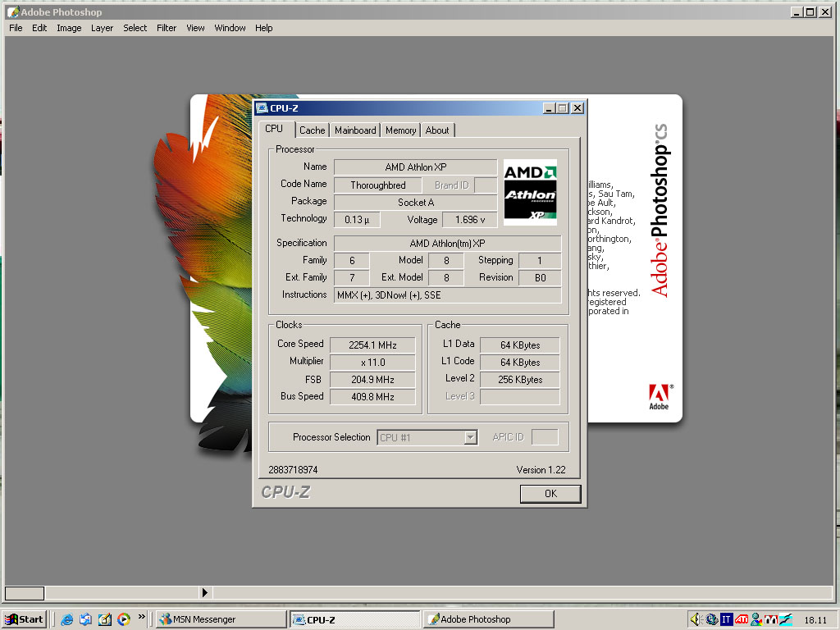This screenshot has width=840, height=630.
Task: Click the Revision B0 value
Action: pyautogui.click(x=540, y=277)
